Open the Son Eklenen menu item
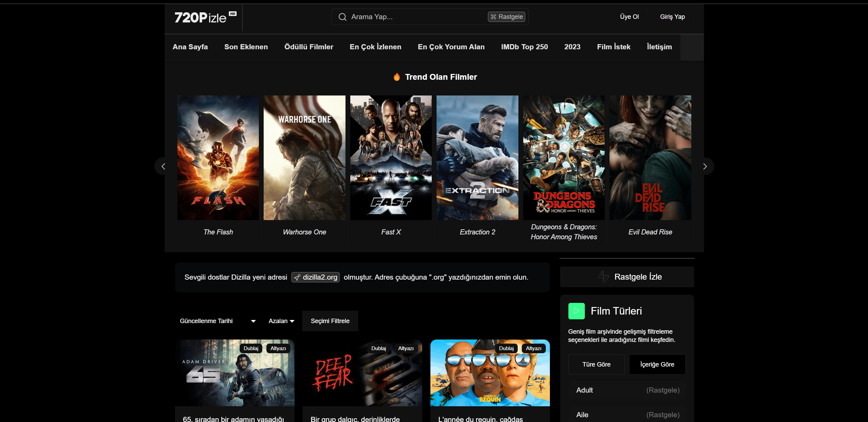 pyautogui.click(x=246, y=47)
